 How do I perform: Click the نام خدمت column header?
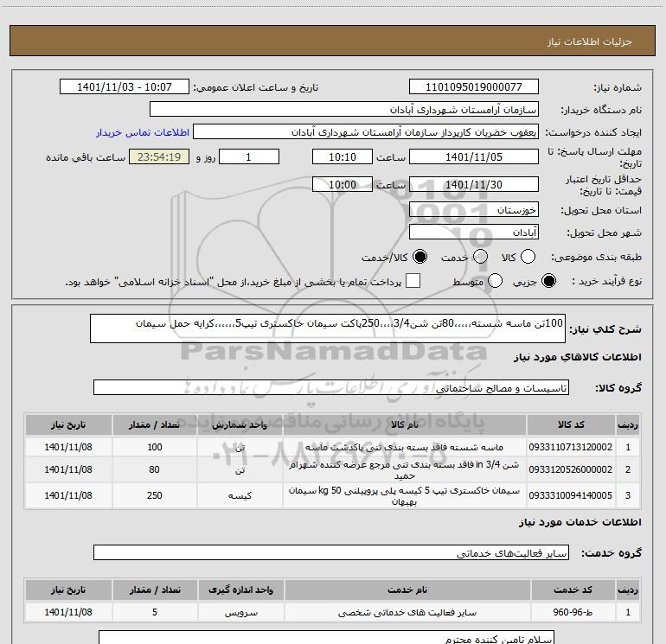[407, 590]
